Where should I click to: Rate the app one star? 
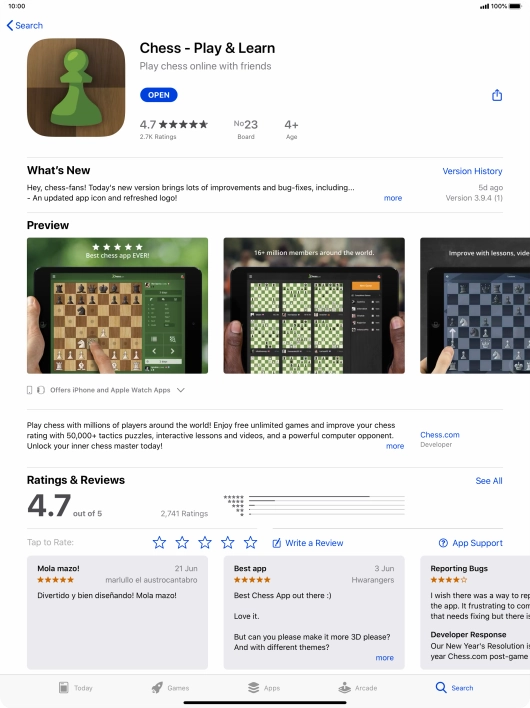point(159,542)
